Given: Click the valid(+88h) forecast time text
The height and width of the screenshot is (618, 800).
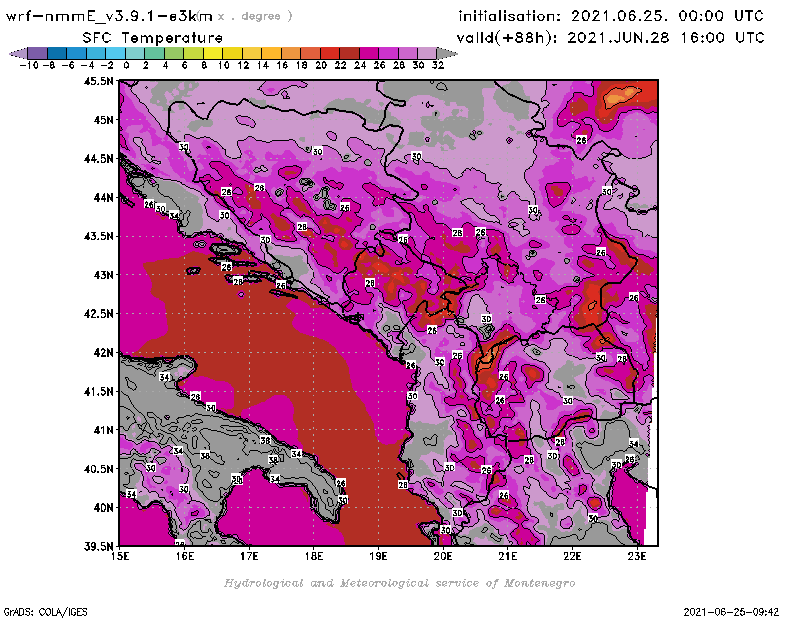Looking at the screenshot, I should point(611,38).
